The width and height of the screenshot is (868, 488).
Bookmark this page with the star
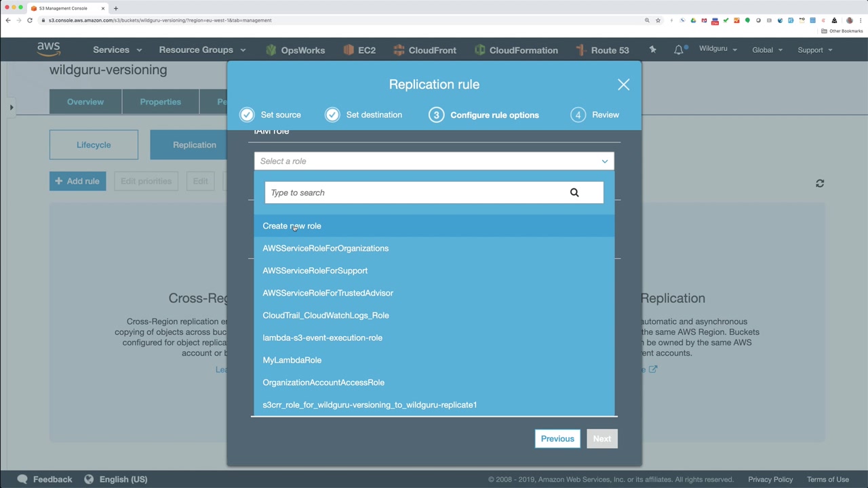pyautogui.click(x=658, y=20)
